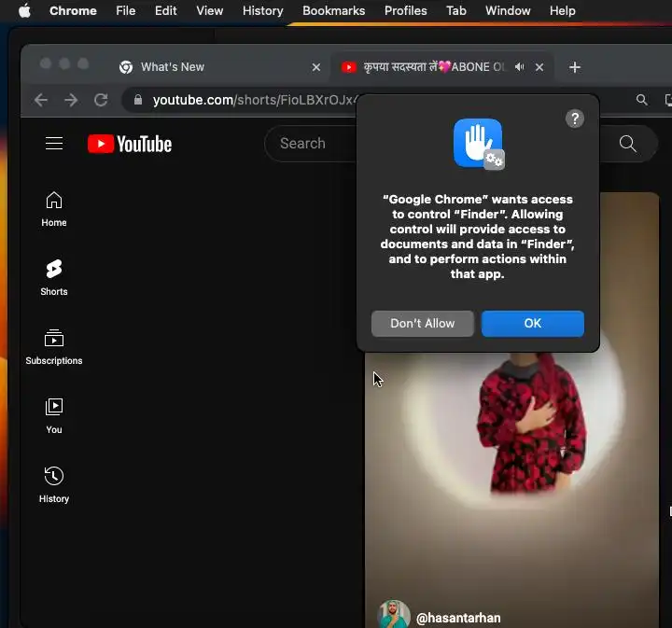672x628 pixels.
Task: Open the YouTube guide hamburger menu
Action: click(x=54, y=144)
